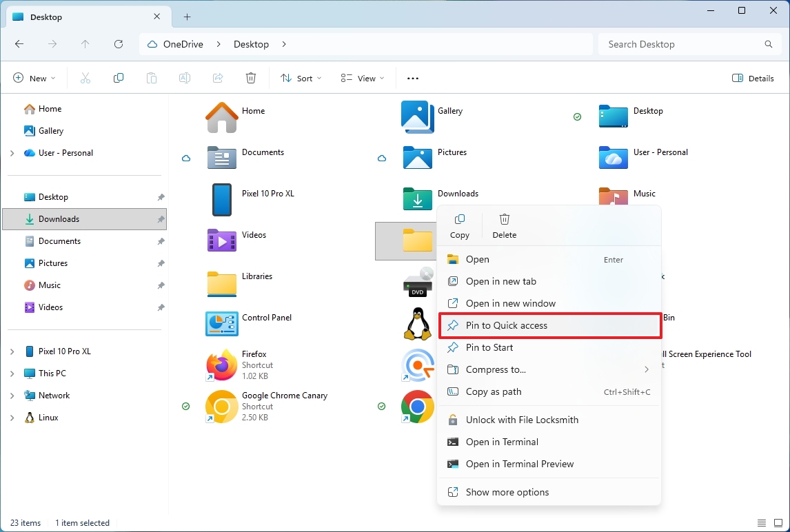Click the Copy icon in the toolbar
Screen dimensions: 790x532
pyautogui.click(x=119, y=78)
